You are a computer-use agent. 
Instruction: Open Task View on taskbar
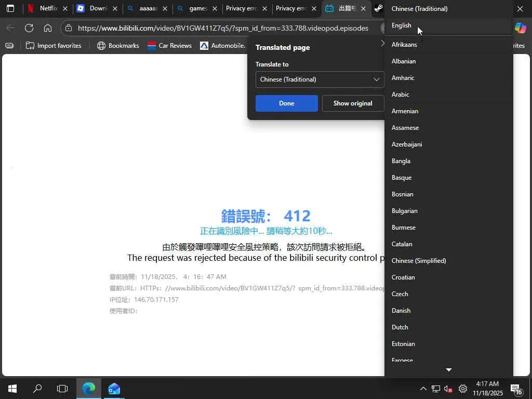coord(62,388)
